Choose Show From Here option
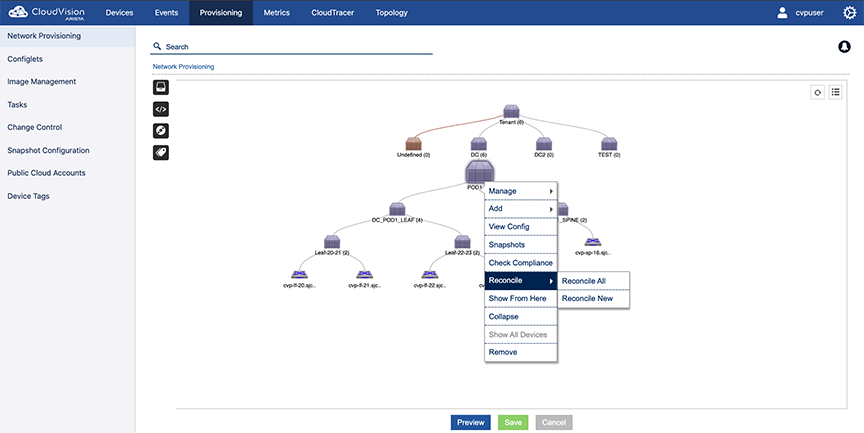This screenshot has height=433, width=864. (521, 298)
